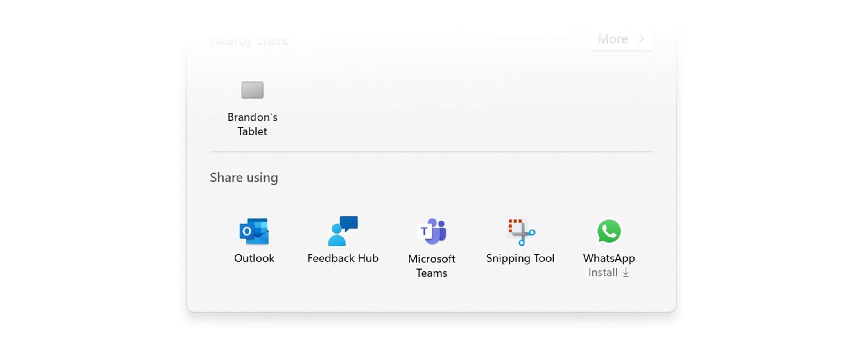Select the Feedback Hub icon
The image size is (868, 347).
tap(343, 231)
